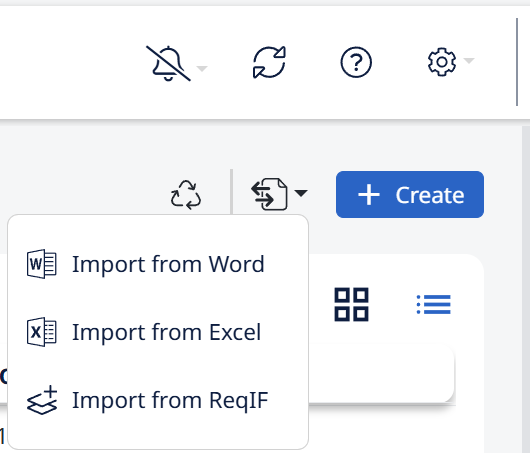Click the import document arrows icon

[x=269, y=194]
